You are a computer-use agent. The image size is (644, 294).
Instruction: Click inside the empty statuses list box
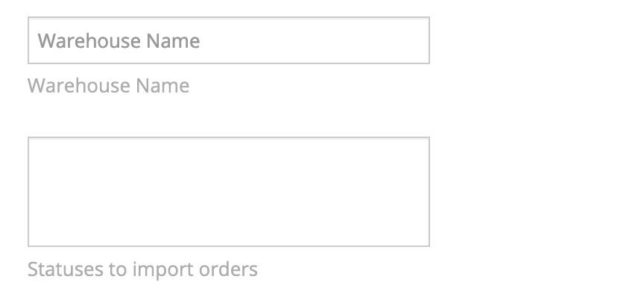(229, 192)
